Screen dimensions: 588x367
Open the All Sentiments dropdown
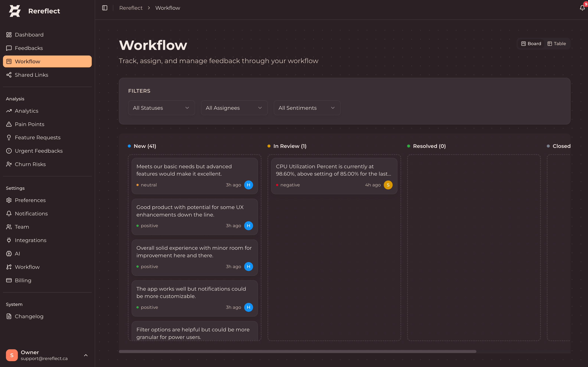point(307,108)
